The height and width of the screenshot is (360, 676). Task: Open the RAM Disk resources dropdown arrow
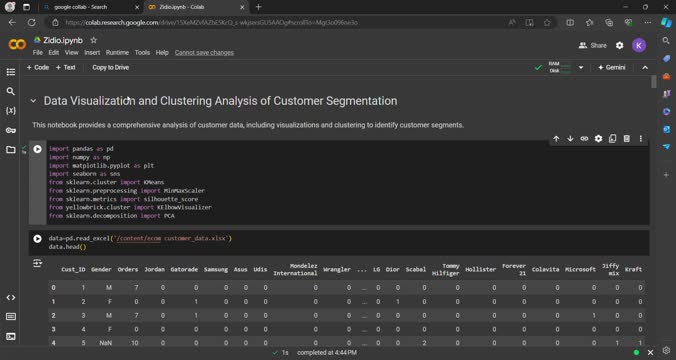(x=581, y=68)
